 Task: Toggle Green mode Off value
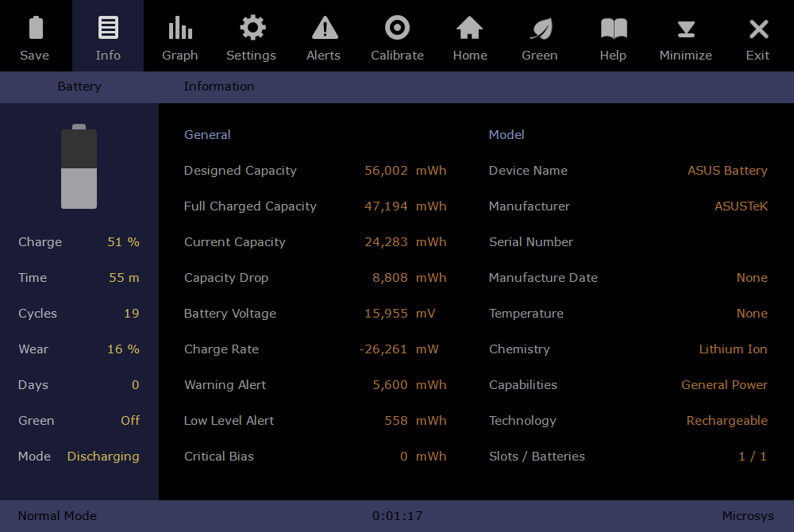click(130, 421)
